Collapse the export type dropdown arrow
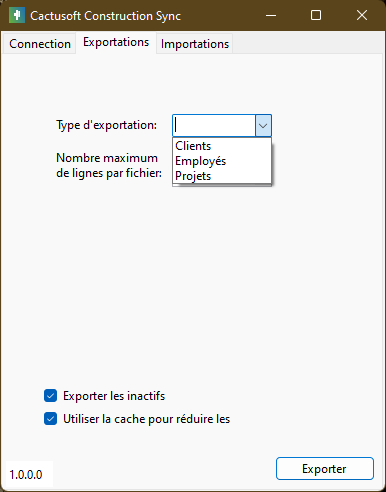The height and width of the screenshot is (492, 386). tap(263, 125)
